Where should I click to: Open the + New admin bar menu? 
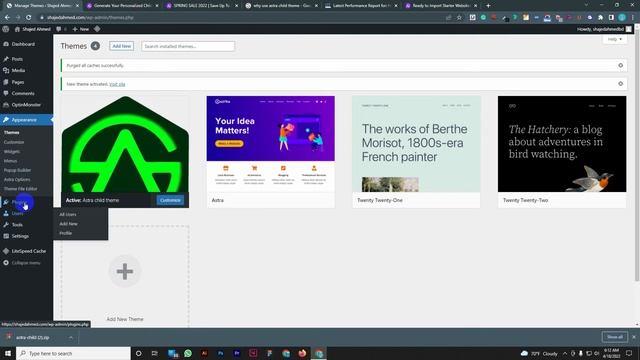[x=81, y=29]
